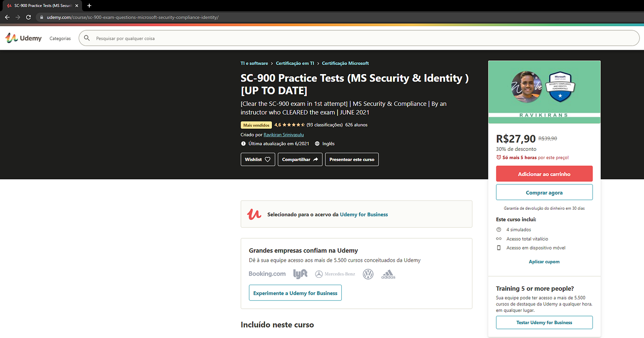The width and height of the screenshot is (644, 338).
Task: Open the TI e software breadcrumb
Action: pyautogui.click(x=254, y=63)
